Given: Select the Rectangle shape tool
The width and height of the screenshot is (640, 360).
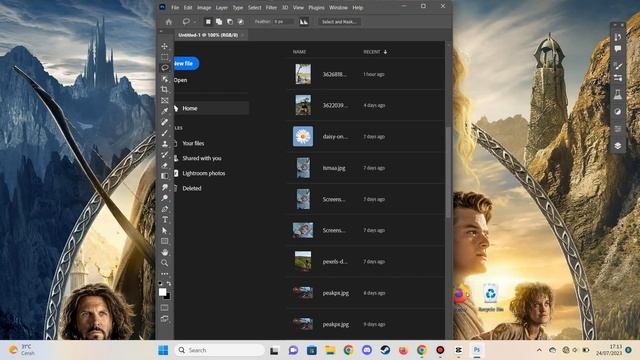Looking at the screenshot, I should [164, 241].
